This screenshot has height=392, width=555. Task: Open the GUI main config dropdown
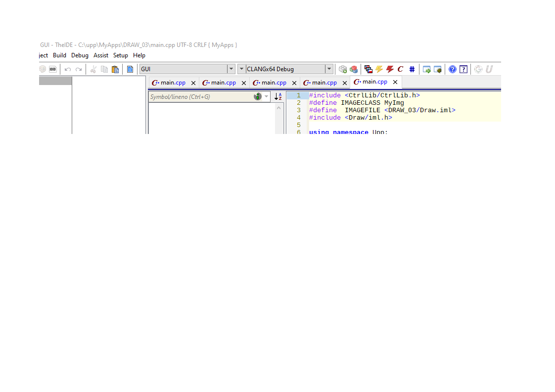(231, 69)
